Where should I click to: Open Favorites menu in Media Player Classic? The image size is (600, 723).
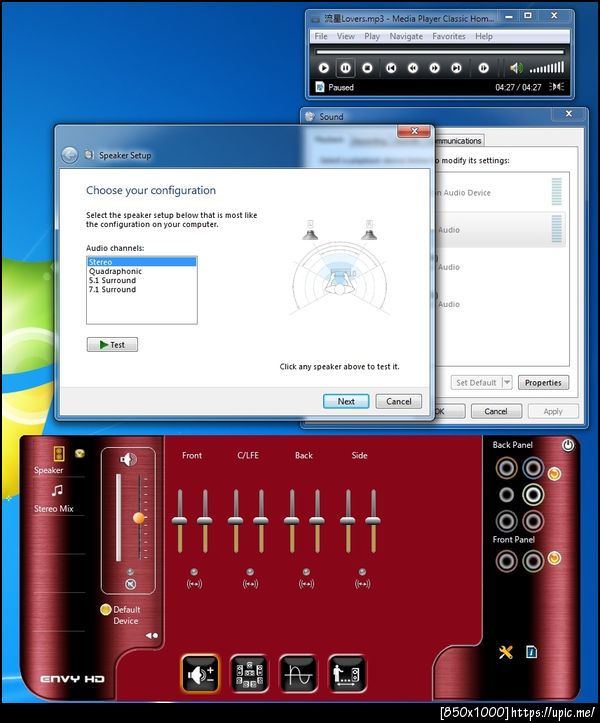coord(449,36)
